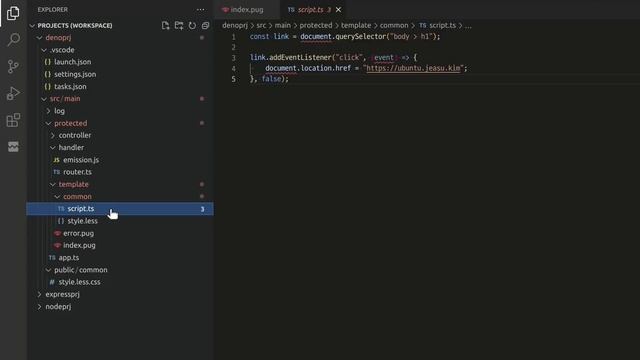Open the Explorer more actions ellipsis
The height and width of the screenshot is (360, 640).
(200, 9)
